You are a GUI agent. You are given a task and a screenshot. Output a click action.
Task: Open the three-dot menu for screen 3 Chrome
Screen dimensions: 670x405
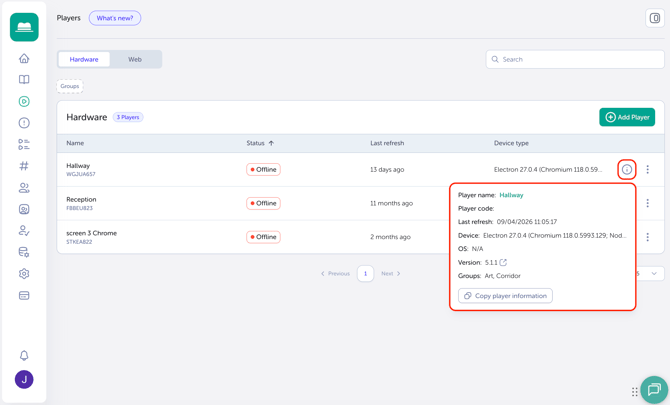click(648, 237)
